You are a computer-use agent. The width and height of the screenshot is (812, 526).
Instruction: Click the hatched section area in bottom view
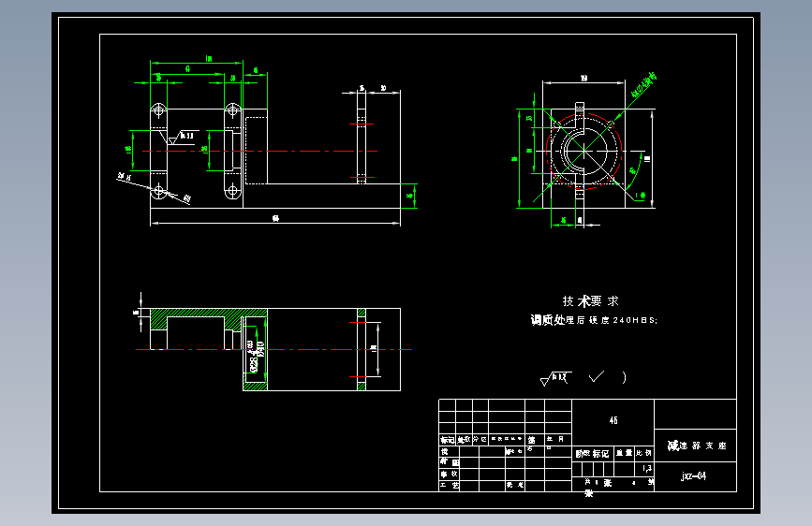coord(209,314)
